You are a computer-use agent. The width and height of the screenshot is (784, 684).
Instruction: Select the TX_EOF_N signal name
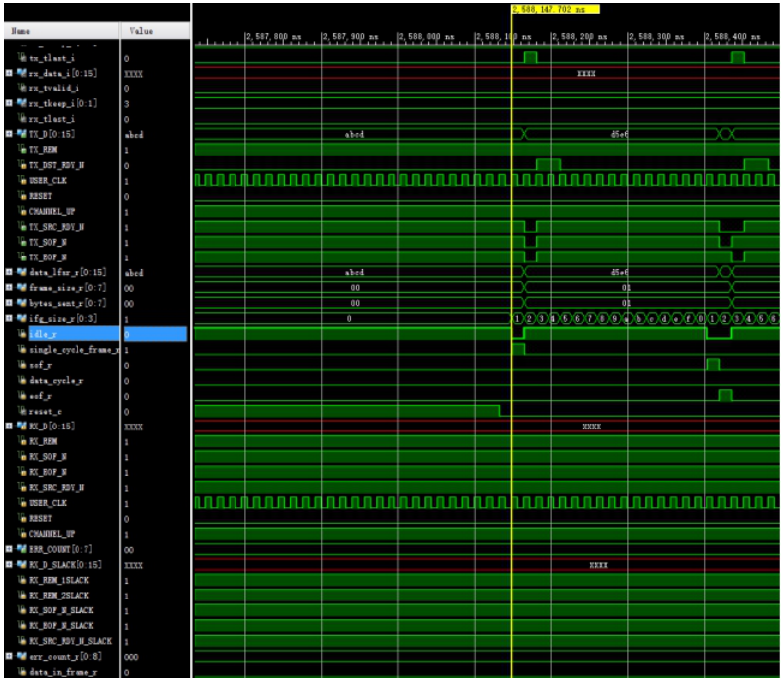pos(50,257)
